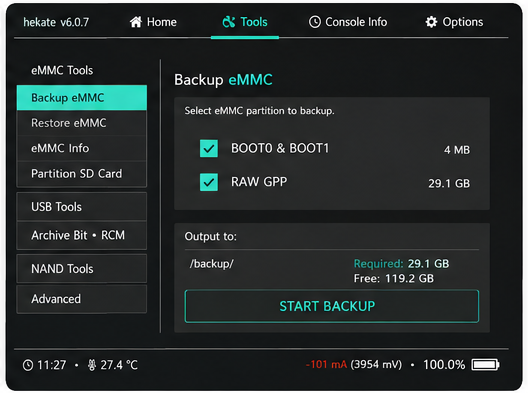Open Partition SD Card
This screenshot has height=393, width=528.
pyautogui.click(x=82, y=174)
